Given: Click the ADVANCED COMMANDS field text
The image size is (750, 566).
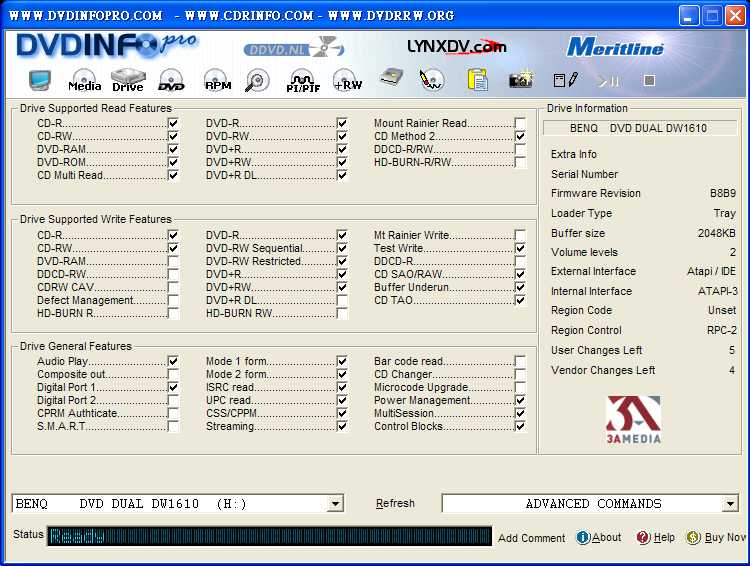Looking at the screenshot, I should click(593, 504).
